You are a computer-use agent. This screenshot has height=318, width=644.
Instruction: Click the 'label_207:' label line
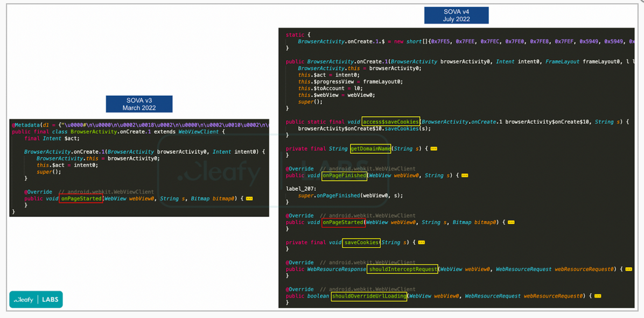tap(301, 189)
